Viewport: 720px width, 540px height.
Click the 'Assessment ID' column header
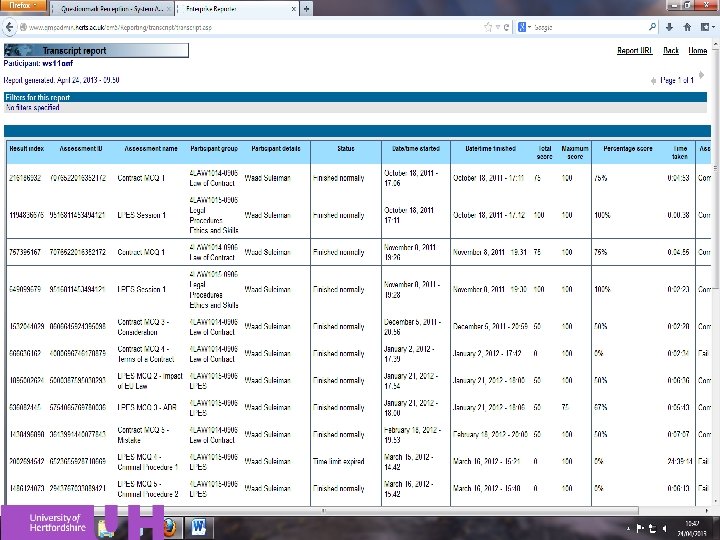(x=81, y=149)
